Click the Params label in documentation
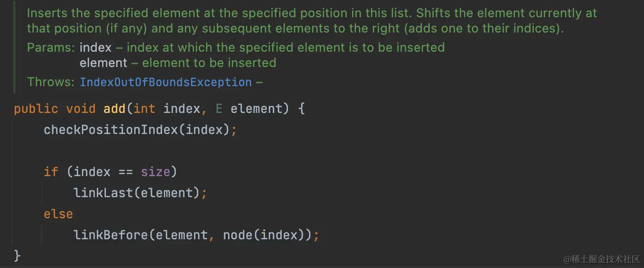 click(50, 47)
